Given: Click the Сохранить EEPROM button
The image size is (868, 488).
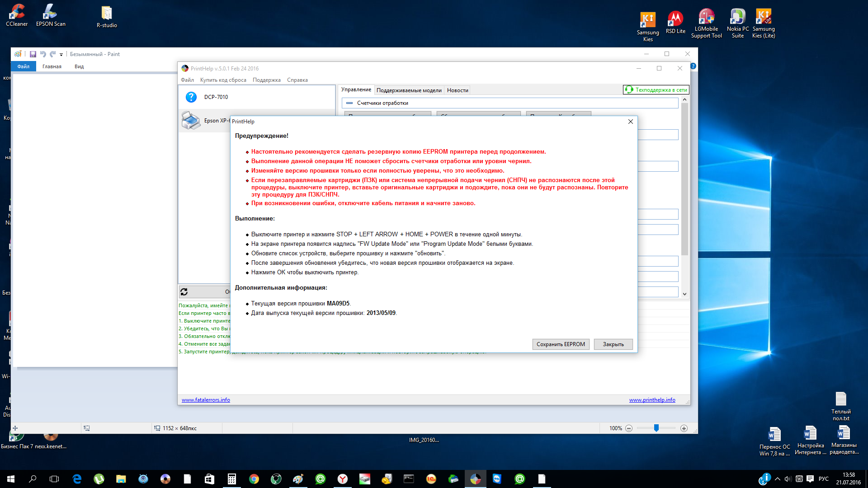Looking at the screenshot, I should (x=561, y=344).
